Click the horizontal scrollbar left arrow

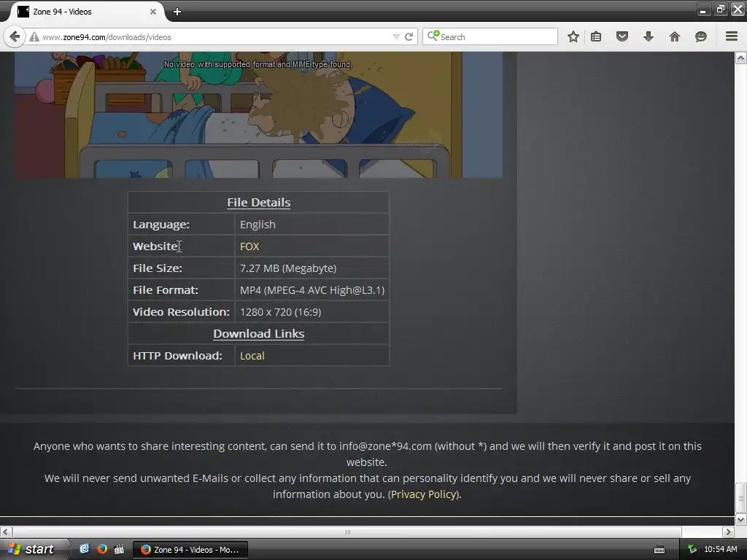coord(6,532)
